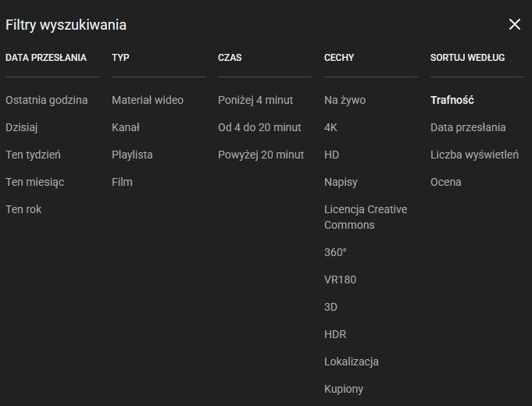Screen dimensions: 532x406
Task: Apply the Ten rok filter
Action: point(23,209)
